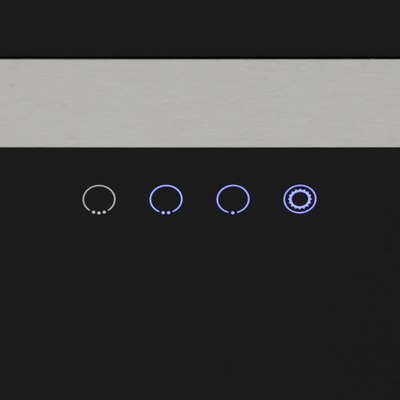Image resolution: width=400 pixels, height=400 pixels.
Task: Activate the double-ring cog symbol
Action: point(300,199)
